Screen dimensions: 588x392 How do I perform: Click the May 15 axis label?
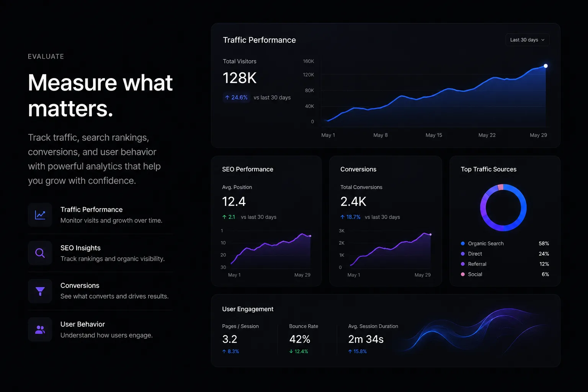coord(434,135)
